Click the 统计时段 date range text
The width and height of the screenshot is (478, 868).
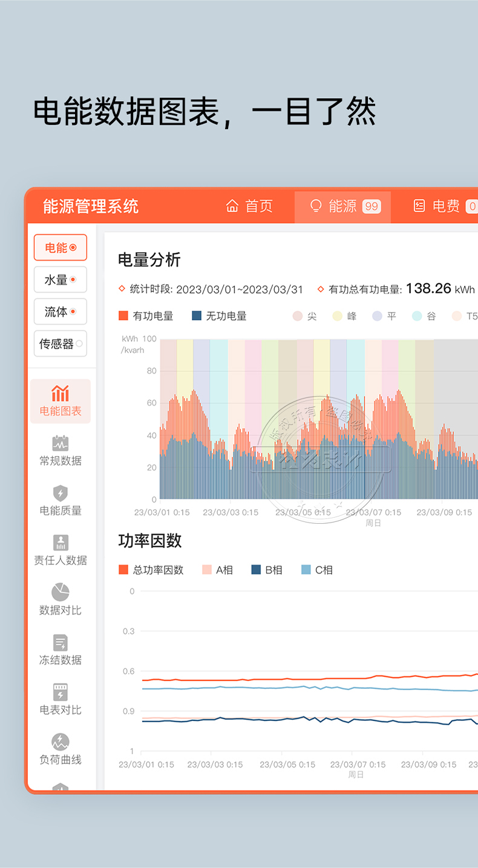tap(239, 290)
